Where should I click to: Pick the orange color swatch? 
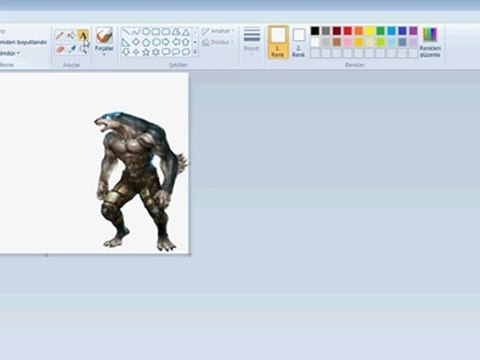coord(359,31)
